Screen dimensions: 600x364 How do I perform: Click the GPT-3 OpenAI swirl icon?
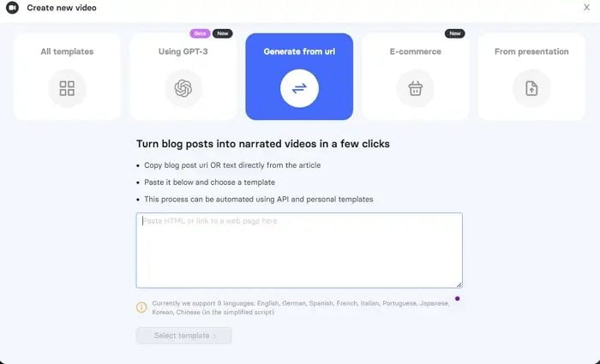click(183, 88)
